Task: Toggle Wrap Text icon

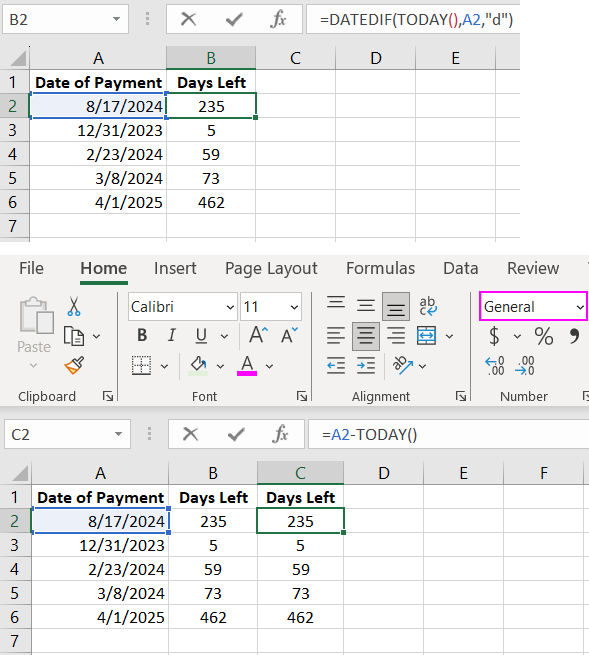Action: tap(427, 306)
